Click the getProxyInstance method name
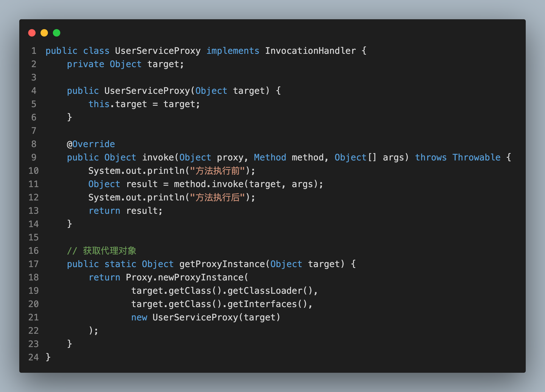545x392 pixels. tap(222, 264)
